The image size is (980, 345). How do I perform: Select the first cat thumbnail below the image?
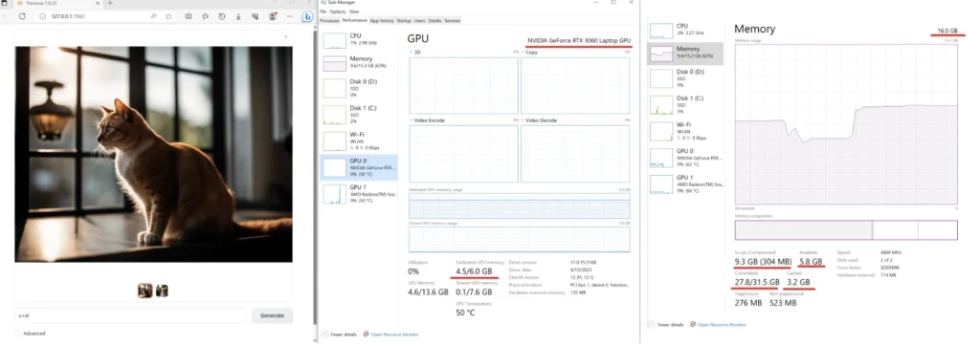(x=145, y=291)
